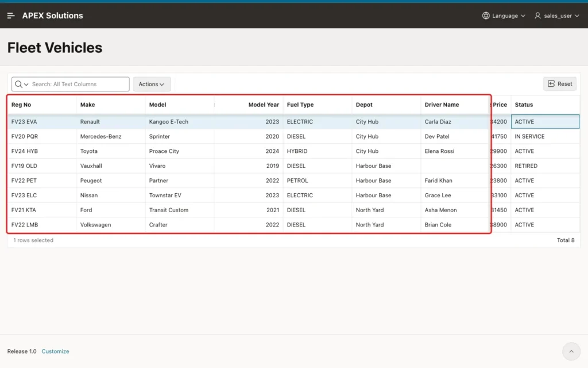Click the Sprinter model cell

180,136
